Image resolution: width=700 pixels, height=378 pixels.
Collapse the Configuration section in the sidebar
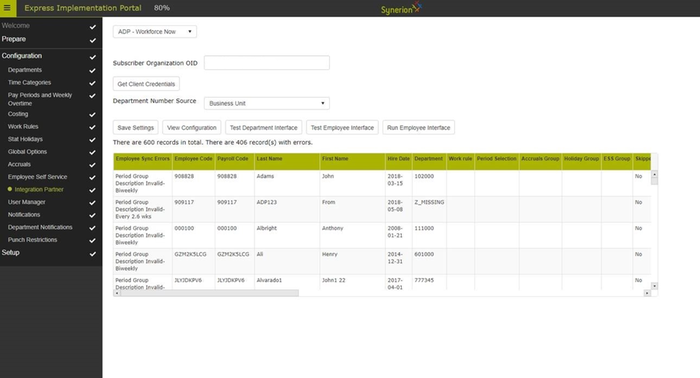[x=22, y=56]
